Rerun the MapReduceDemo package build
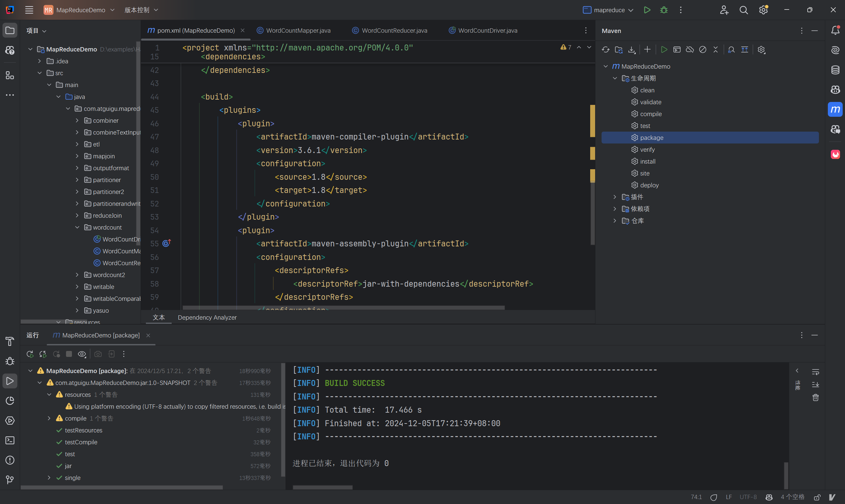Viewport: 845px width, 504px height. (30, 354)
